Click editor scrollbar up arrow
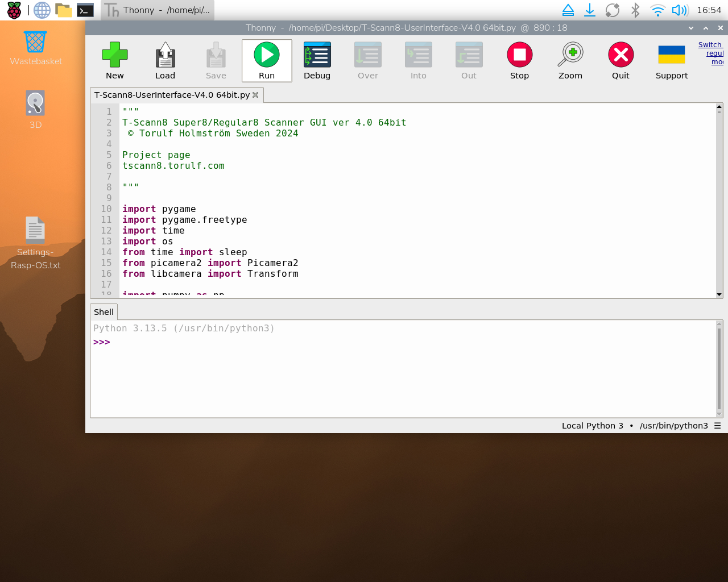The image size is (728, 582). [x=719, y=107]
